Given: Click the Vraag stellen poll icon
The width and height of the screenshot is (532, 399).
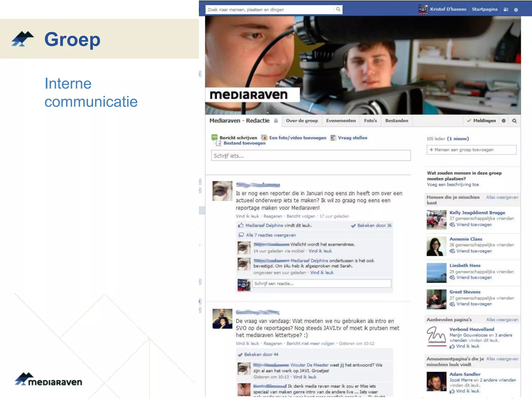Looking at the screenshot, I should [333, 138].
